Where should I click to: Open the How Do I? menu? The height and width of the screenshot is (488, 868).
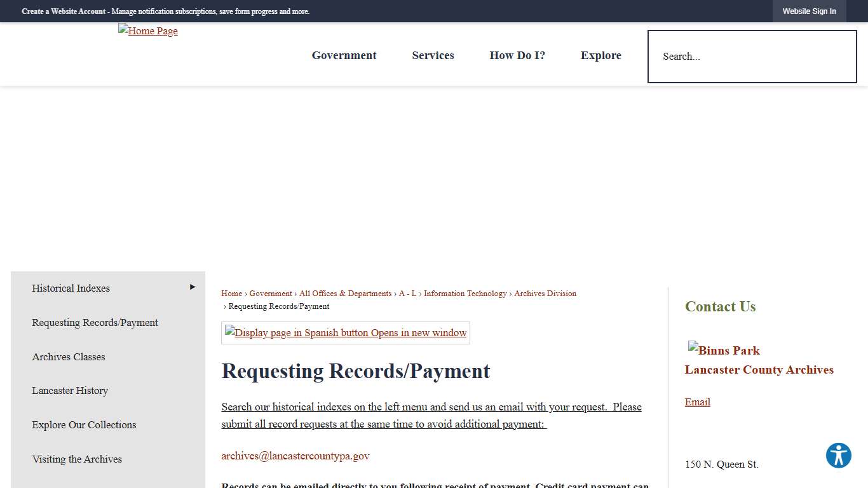pos(517,55)
